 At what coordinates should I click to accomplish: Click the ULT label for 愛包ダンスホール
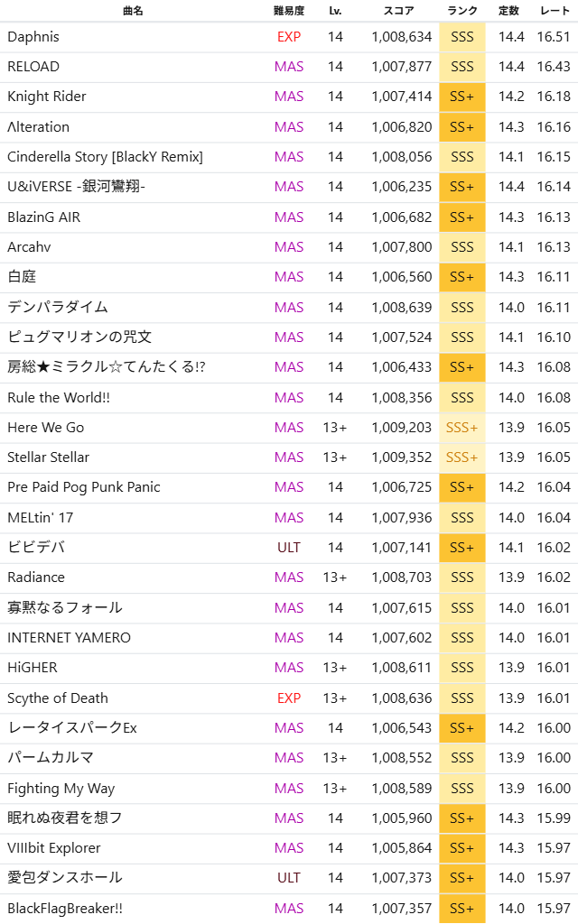tap(289, 878)
